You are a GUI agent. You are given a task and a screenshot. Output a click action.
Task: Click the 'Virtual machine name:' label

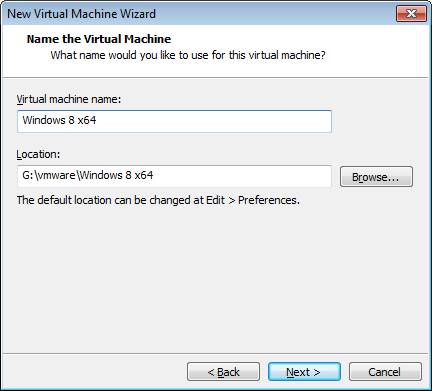pyautogui.click(x=69, y=99)
